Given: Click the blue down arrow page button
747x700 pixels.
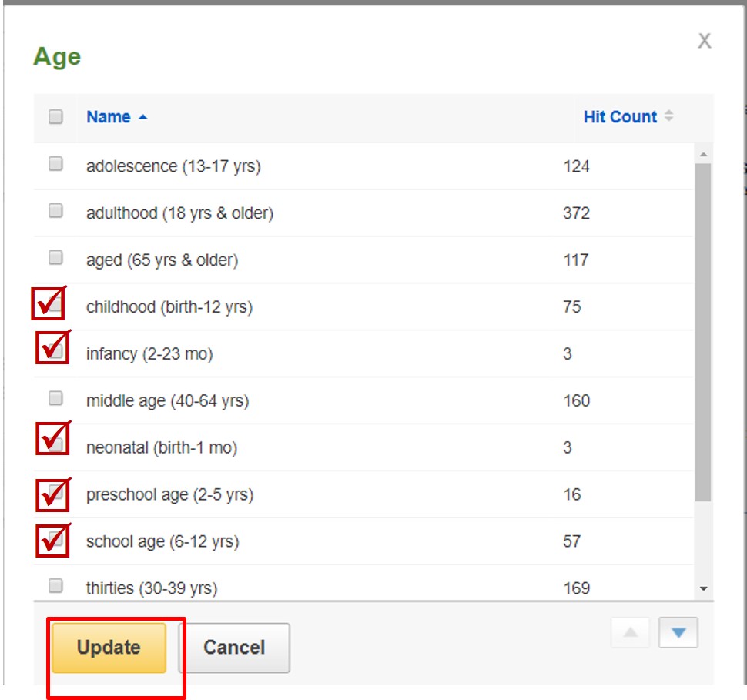Looking at the screenshot, I should tap(678, 632).
